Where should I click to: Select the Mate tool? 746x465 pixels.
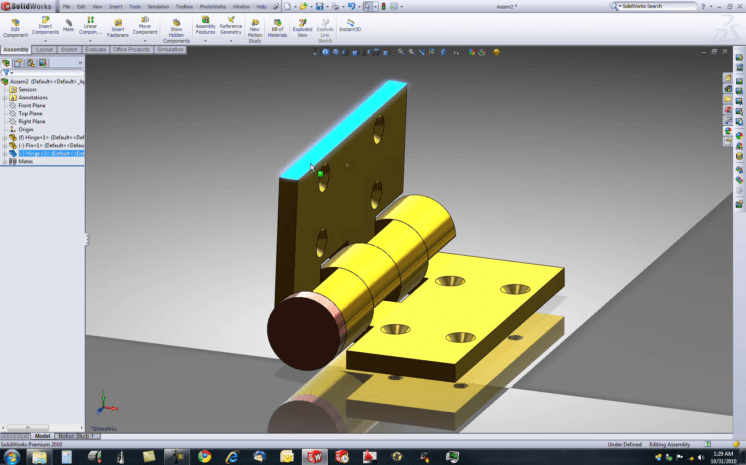pyautogui.click(x=69, y=26)
